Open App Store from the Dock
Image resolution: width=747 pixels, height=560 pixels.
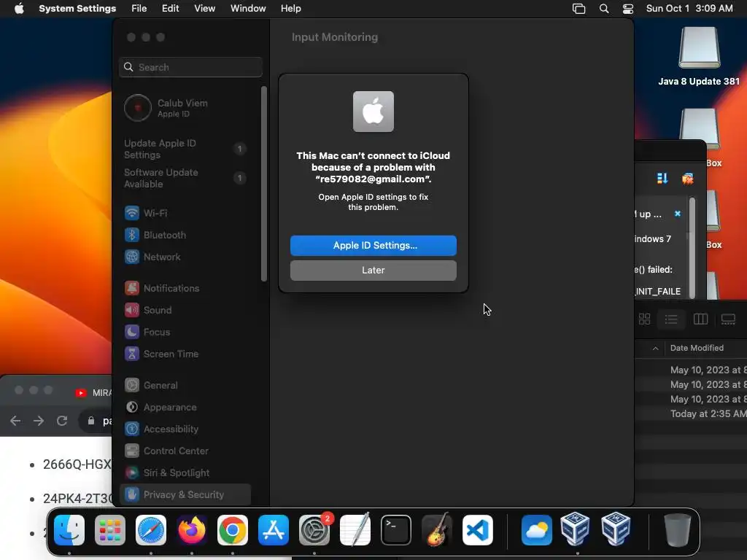click(274, 530)
